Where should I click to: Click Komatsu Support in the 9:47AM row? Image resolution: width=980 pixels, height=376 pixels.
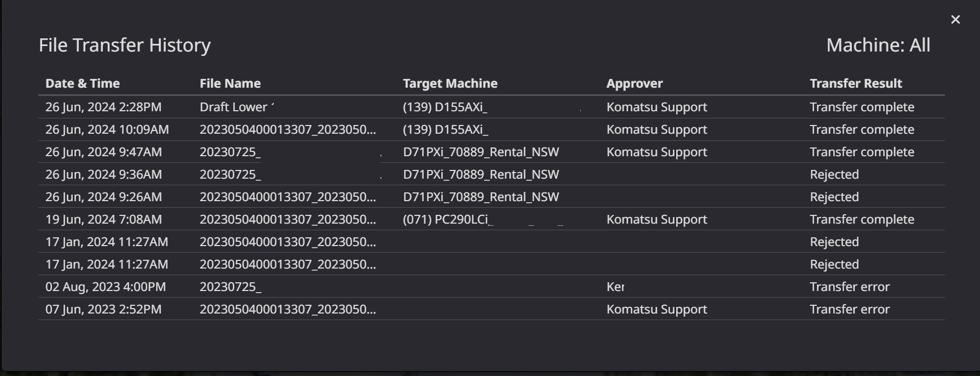[657, 152]
